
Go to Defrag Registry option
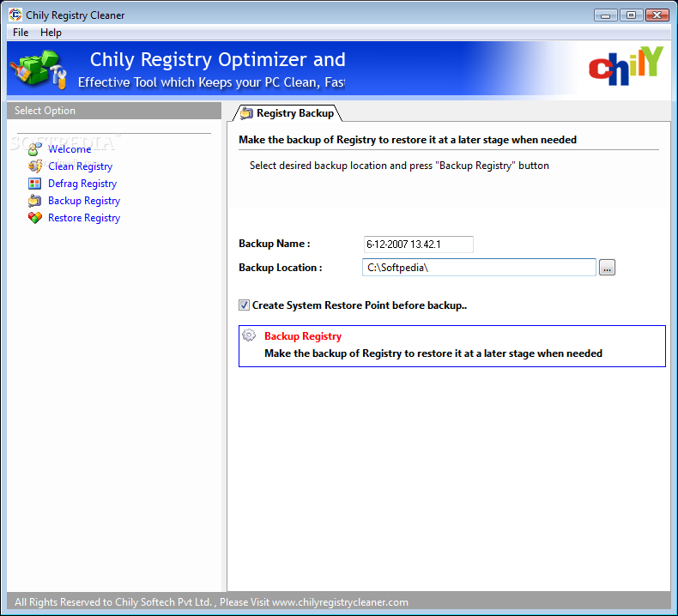(x=82, y=184)
